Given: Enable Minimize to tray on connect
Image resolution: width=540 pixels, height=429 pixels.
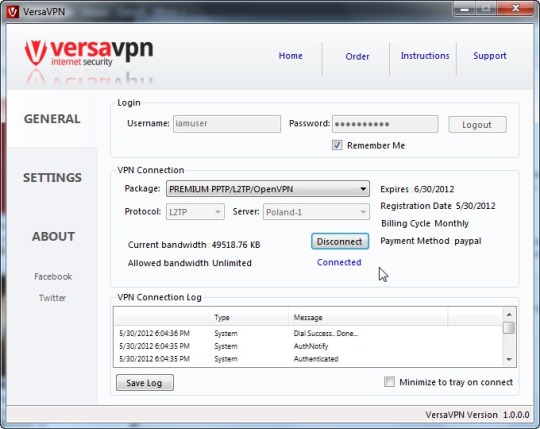Looking at the screenshot, I should point(389,382).
